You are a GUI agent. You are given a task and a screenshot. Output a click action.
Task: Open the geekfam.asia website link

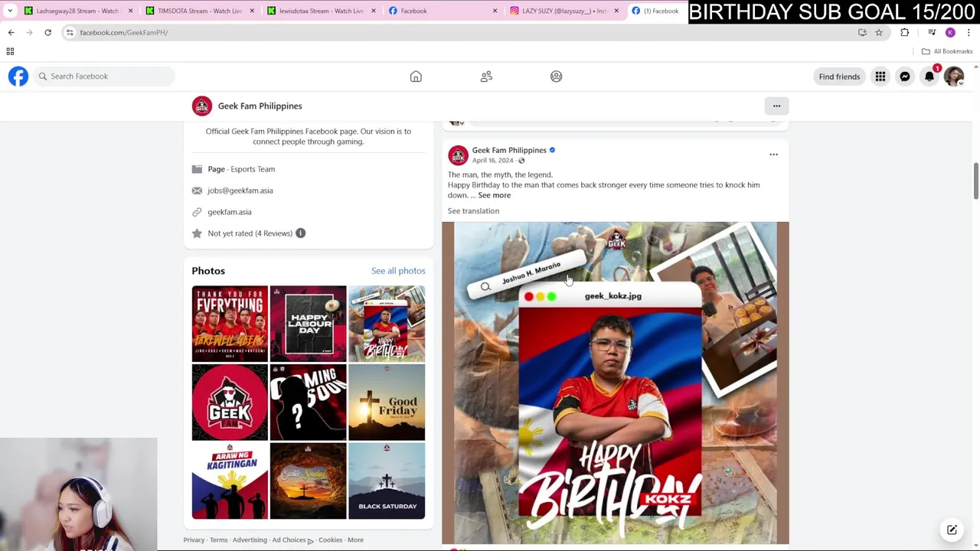(x=230, y=212)
